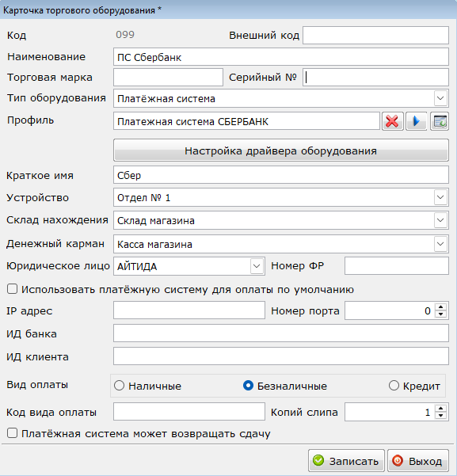Enable default payment system checkbox
The height and width of the screenshot is (476, 457).
(x=12, y=289)
